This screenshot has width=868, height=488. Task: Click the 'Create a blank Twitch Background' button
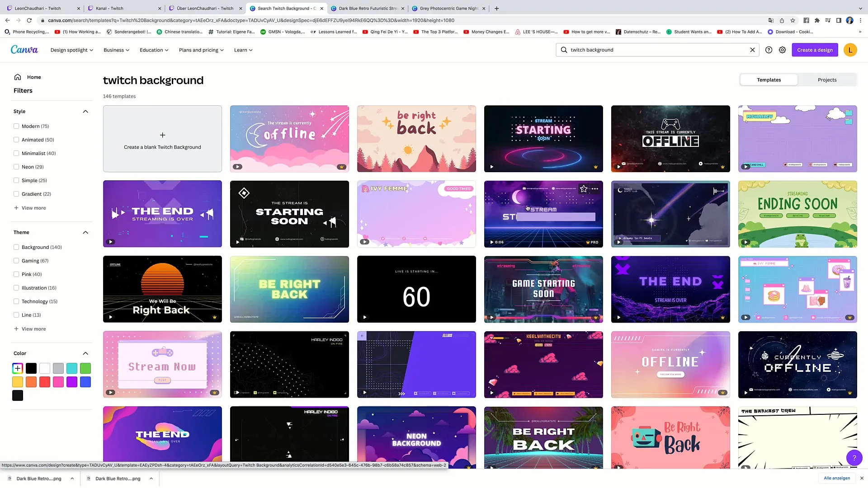[162, 138]
